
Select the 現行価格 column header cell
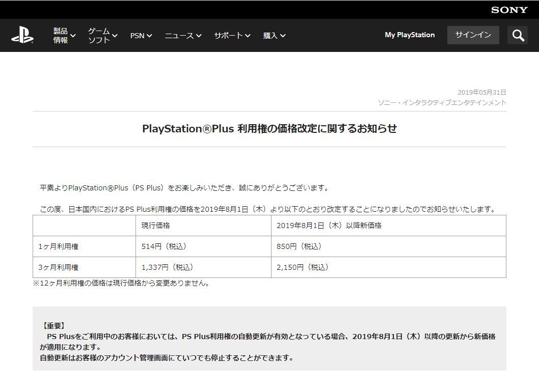tap(156, 226)
